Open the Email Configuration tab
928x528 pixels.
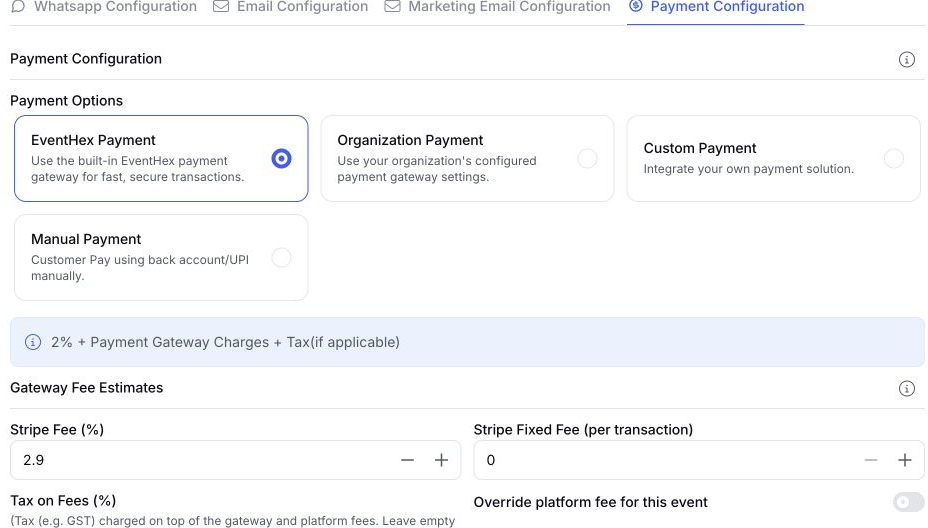tap(291, 7)
